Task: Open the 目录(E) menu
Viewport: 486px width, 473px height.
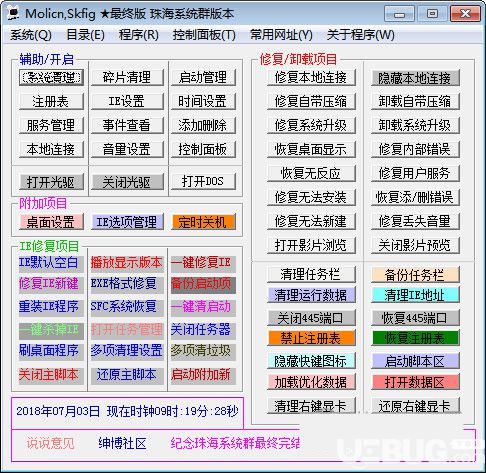Action: point(86,35)
